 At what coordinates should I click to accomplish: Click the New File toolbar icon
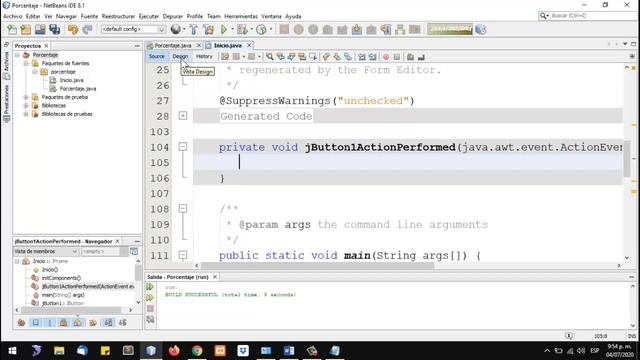[12, 29]
